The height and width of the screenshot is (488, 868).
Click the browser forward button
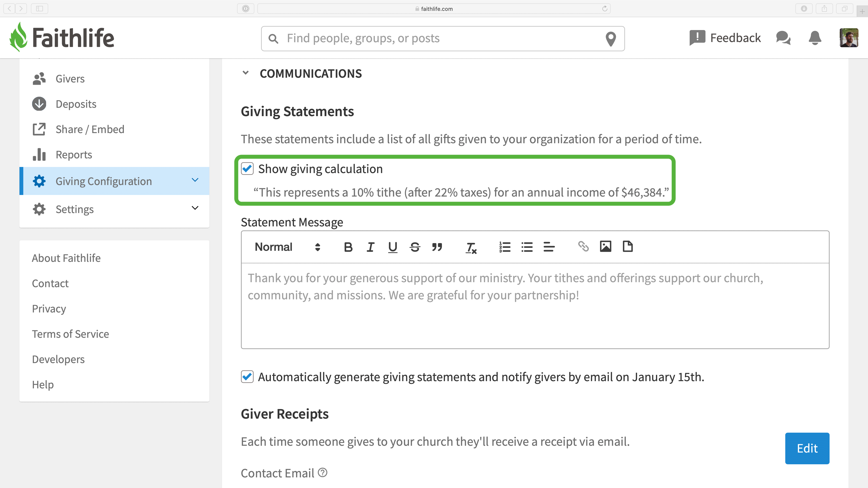(21, 8)
